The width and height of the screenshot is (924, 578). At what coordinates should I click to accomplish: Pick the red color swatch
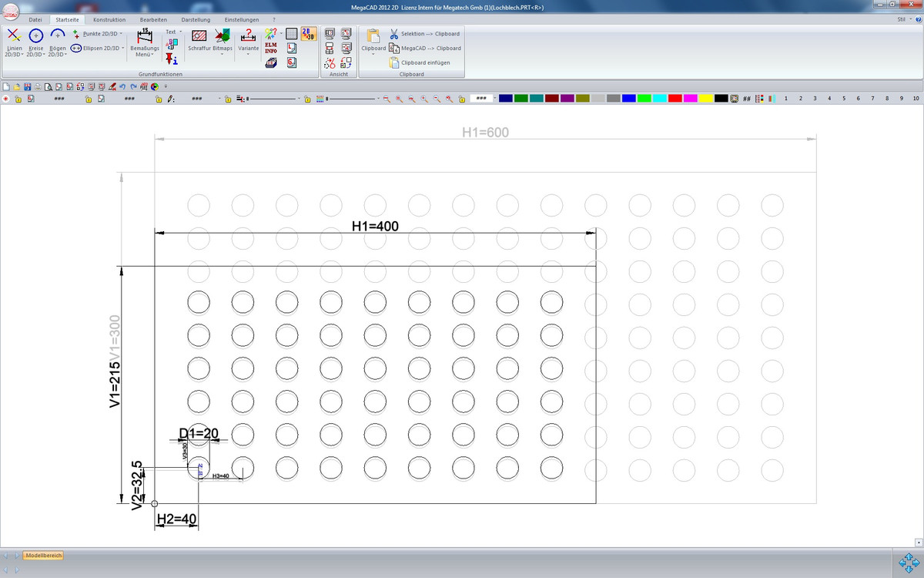pos(675,99)
